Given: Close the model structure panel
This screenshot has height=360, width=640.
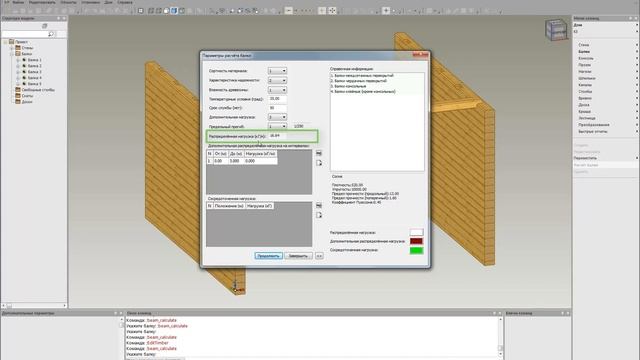Looking at the screenshot, I should (x=64, y=18).
